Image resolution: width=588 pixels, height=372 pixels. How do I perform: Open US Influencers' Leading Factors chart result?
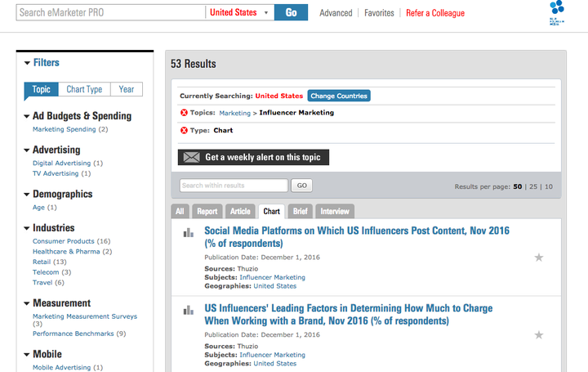(x=349, y=314)
